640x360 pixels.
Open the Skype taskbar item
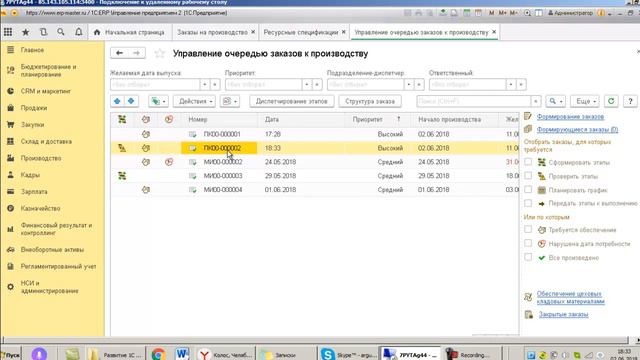point(349,354)
